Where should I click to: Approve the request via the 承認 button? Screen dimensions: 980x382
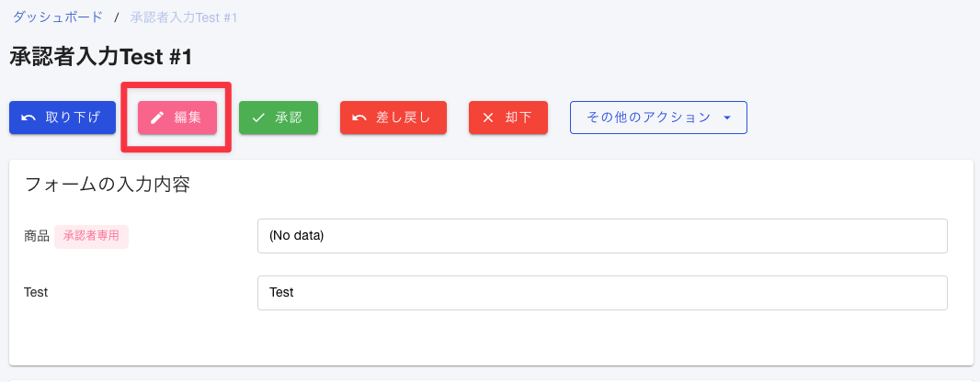(x=279, y=118)
